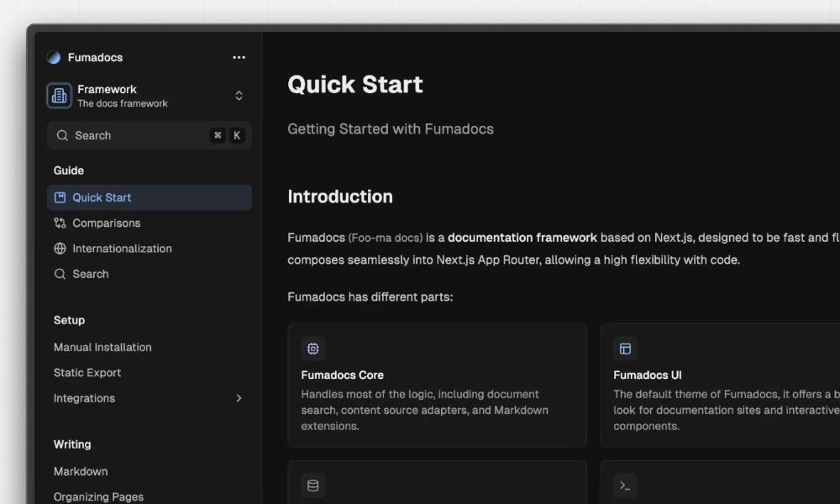Click the Setup section heading
The image size is (840, 504).
69,320
